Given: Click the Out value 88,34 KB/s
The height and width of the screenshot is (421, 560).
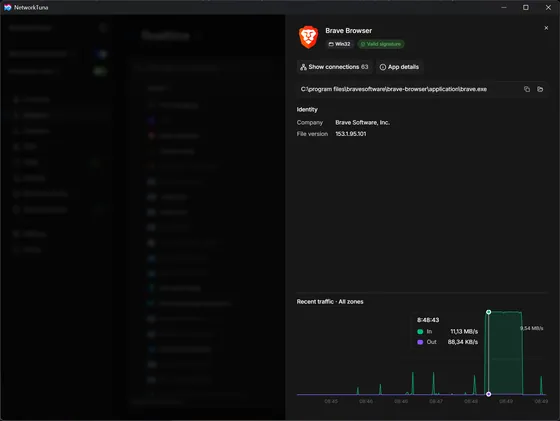Looking at the screenshot, I should [x=462, y=342].
